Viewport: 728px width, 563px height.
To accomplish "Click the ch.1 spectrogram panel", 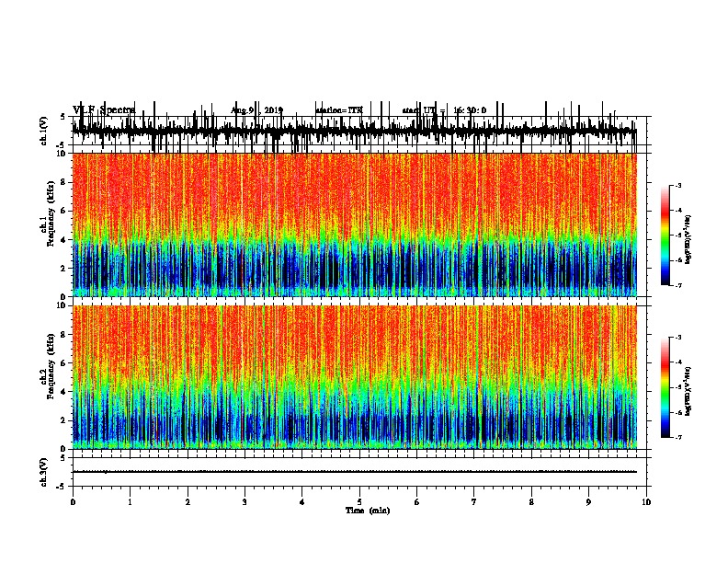I will (355, 224).
